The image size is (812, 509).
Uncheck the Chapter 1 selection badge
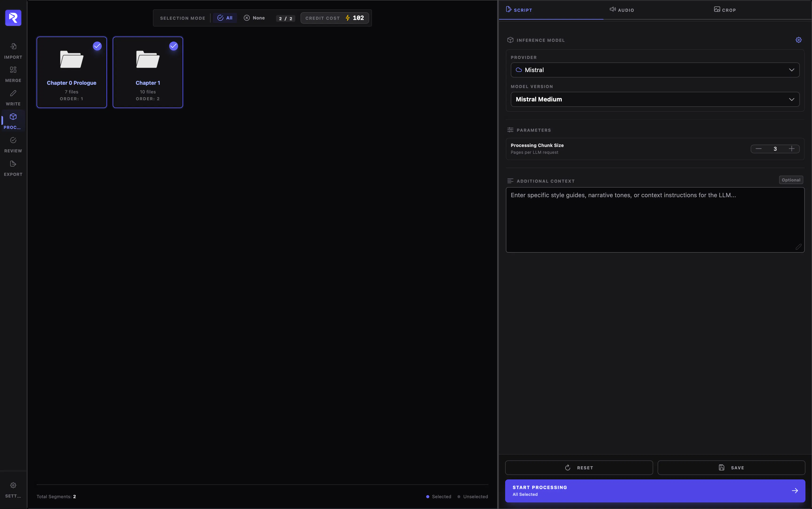173,46
